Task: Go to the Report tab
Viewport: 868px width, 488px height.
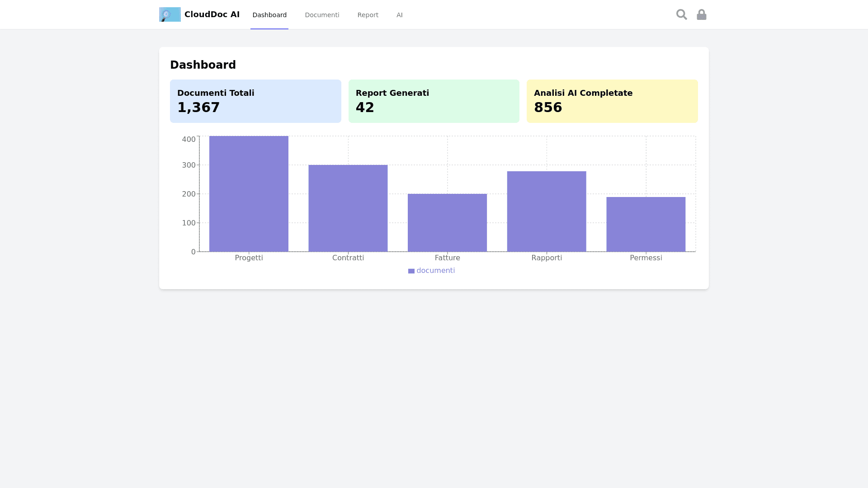Action: (x=368, y=15)
